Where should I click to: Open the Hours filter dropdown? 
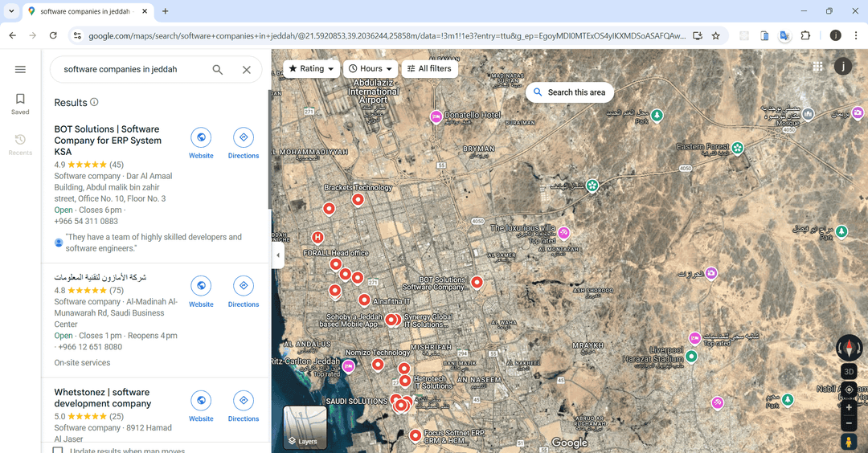(x=371, y=68)
